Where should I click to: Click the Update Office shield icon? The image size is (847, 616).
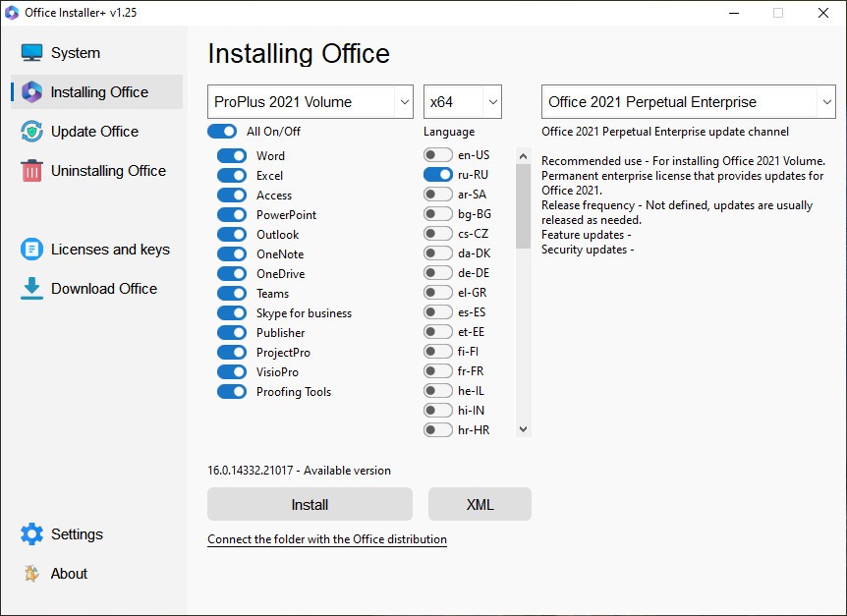click(31, 132)
